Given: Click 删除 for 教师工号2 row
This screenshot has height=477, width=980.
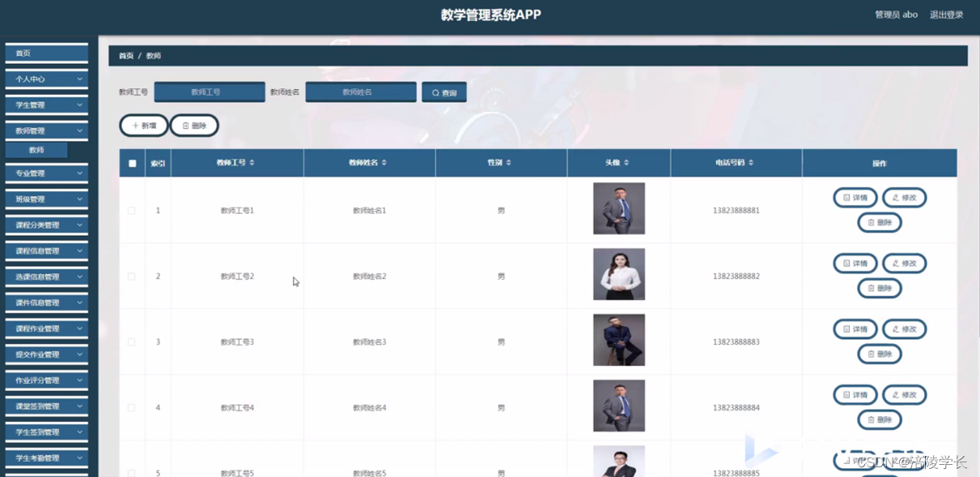Looking at the screenshot, I should [x=880, y=287].
